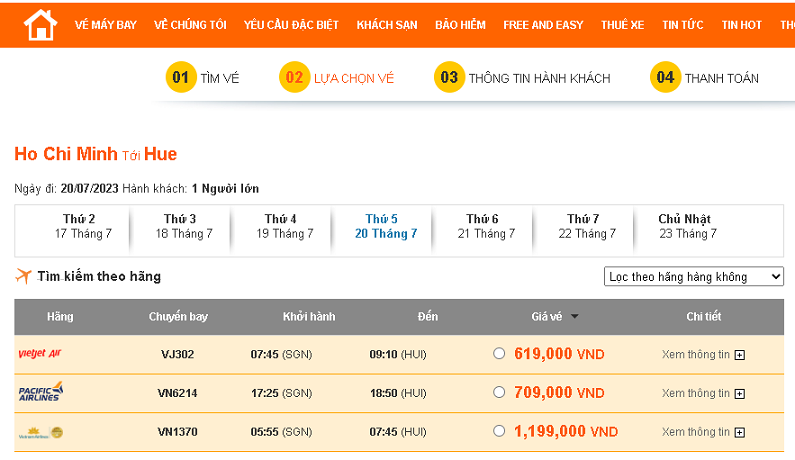Click the step 04 yellow circle

tap(665, 77)
